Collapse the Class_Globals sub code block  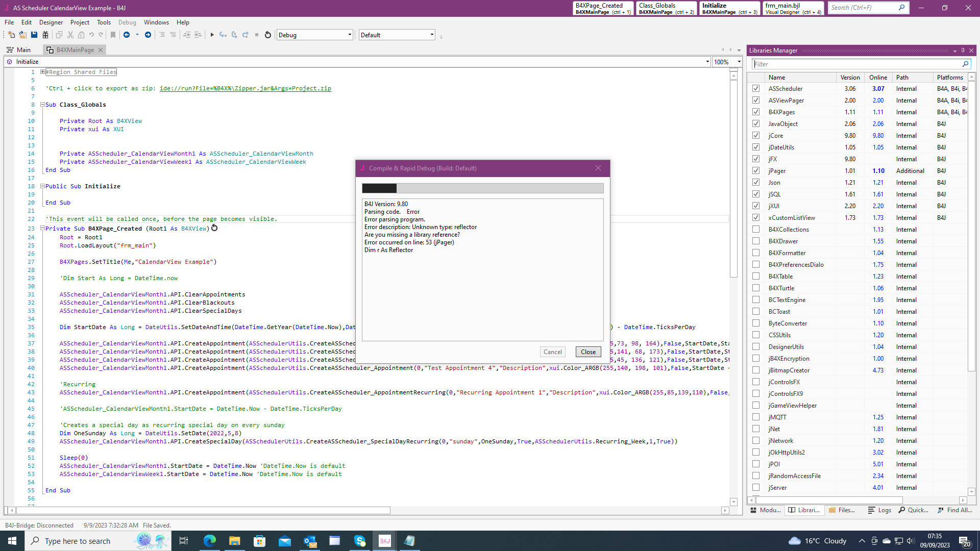click(42, 105)
